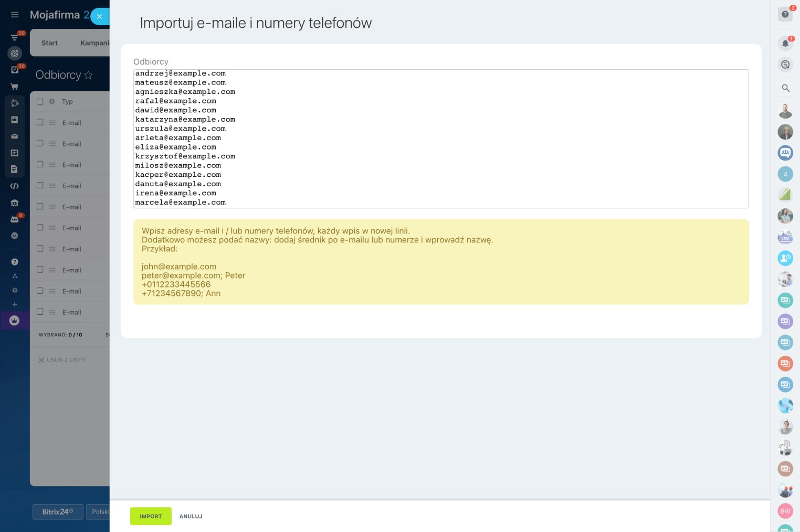This screenshot has width=800, height=532.
Task: Toggle select-all checkbox in table header
Action: pyautogui.click(x=40, y=102)
